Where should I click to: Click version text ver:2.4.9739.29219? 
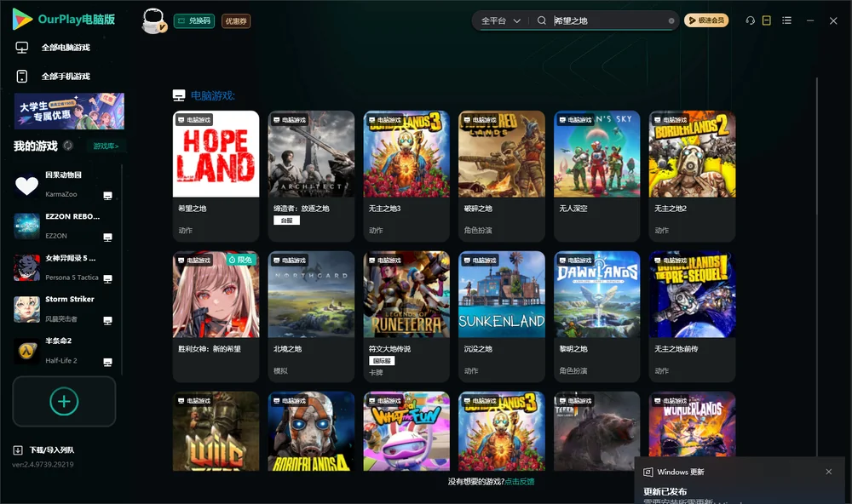(43, 465)
